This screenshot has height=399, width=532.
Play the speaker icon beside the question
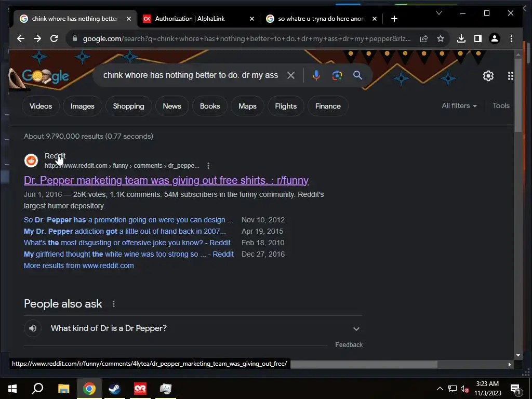pos(33,328)
